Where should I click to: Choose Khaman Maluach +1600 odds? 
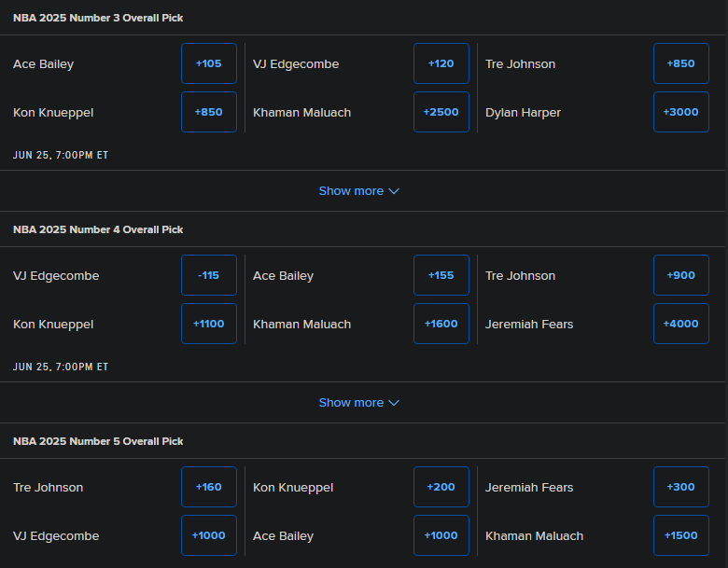[441, 324]
